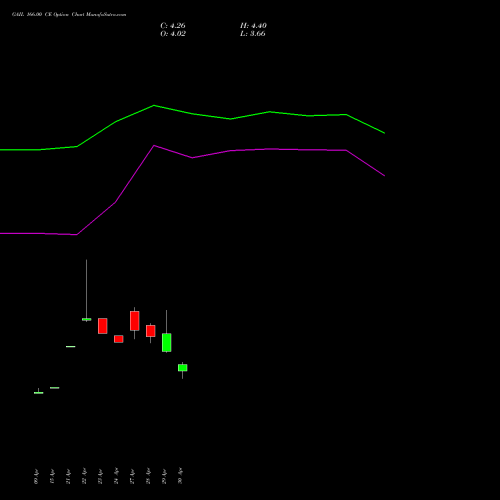500x500 pixels.
Task: Click the open value O: 4.02
Action: (173, 34)
